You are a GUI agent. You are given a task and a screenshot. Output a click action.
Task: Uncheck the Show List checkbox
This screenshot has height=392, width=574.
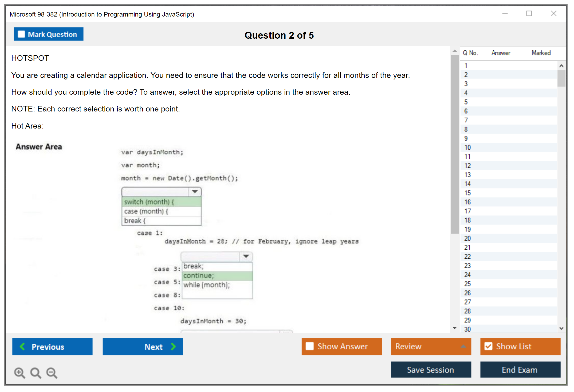488,346
